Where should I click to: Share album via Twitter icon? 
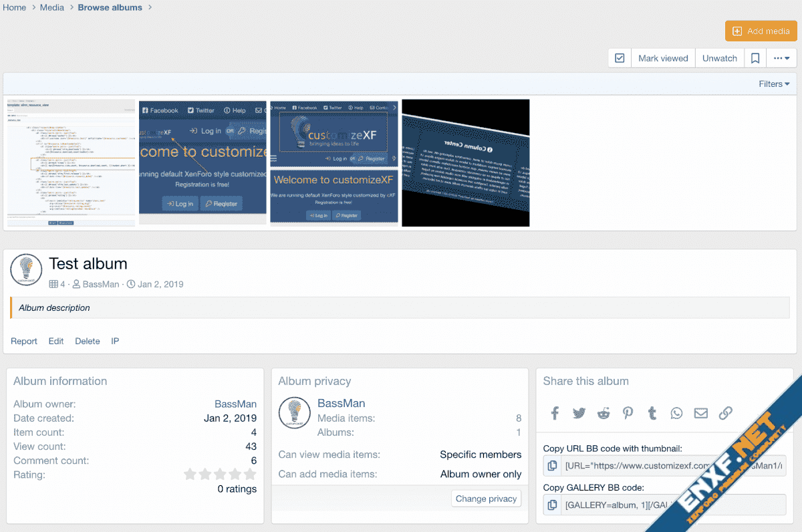point(579,413)
